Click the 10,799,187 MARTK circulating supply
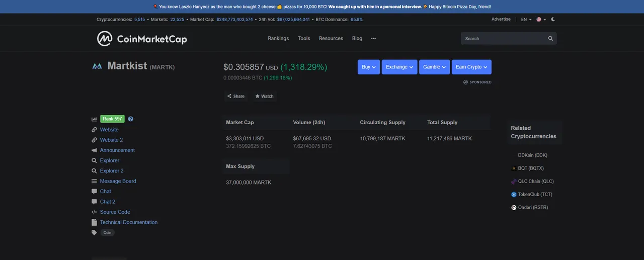644x260 pixels. (x=382, y=138)
